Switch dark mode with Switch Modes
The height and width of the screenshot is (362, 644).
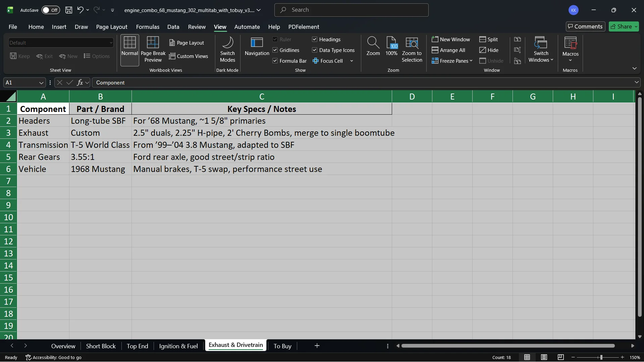pyautogui.click(x=227, y=50)
